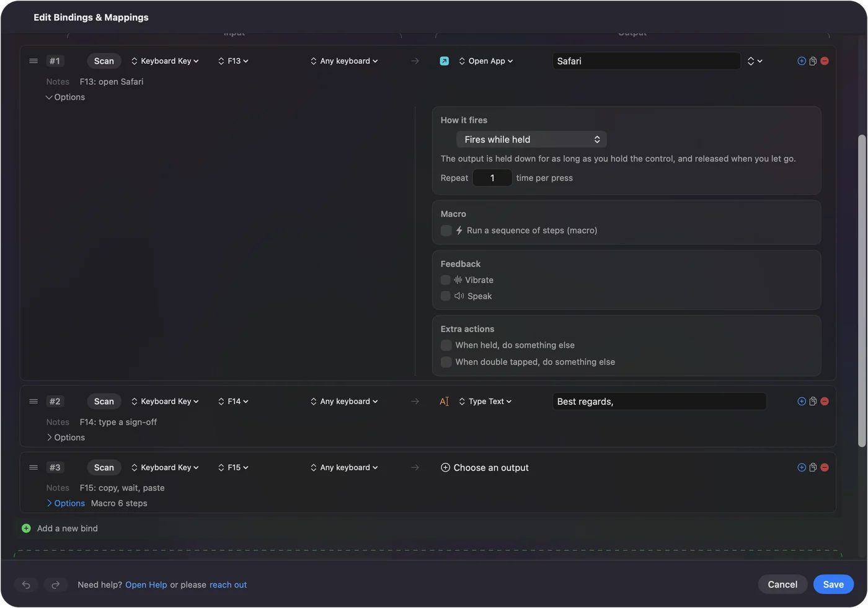This screenshot has height=608, width=868.
Task: Click Choose an output in binding #3
Action: coord(485,467)
